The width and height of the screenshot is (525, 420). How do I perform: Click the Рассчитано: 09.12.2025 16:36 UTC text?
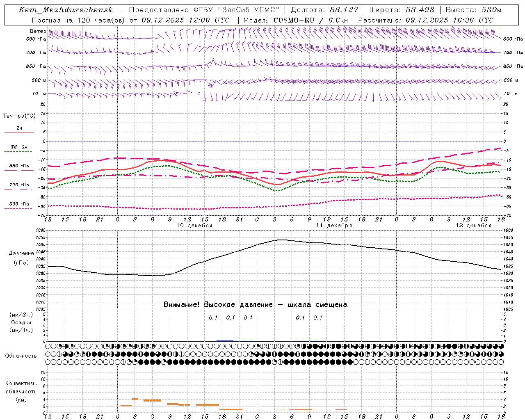point(426,20)
